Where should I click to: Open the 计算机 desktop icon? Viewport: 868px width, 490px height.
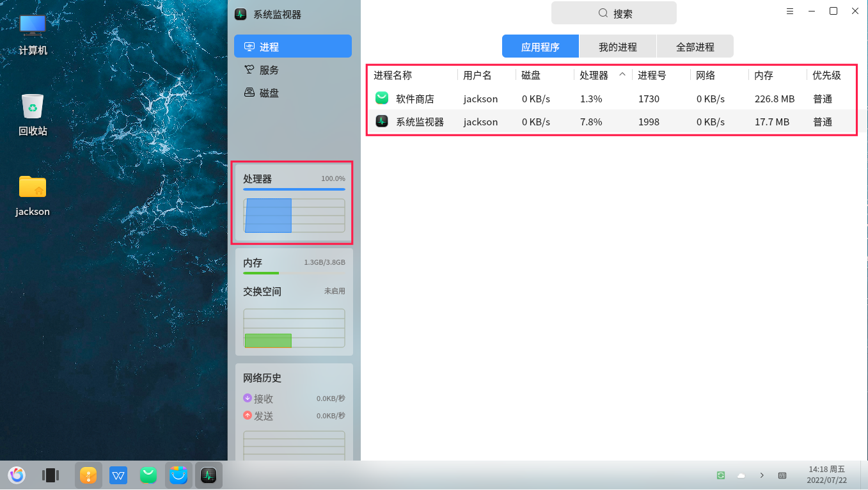tap(33, 35)
